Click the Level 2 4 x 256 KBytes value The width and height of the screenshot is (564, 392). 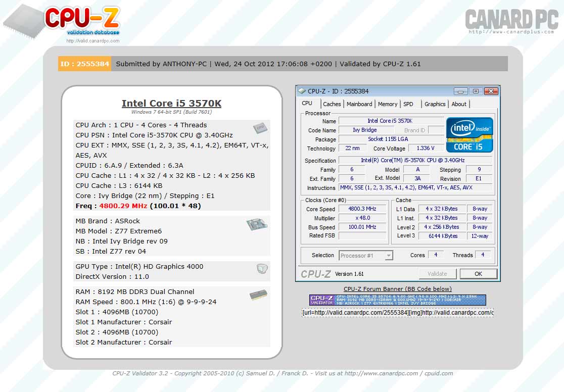pos(442,227)
